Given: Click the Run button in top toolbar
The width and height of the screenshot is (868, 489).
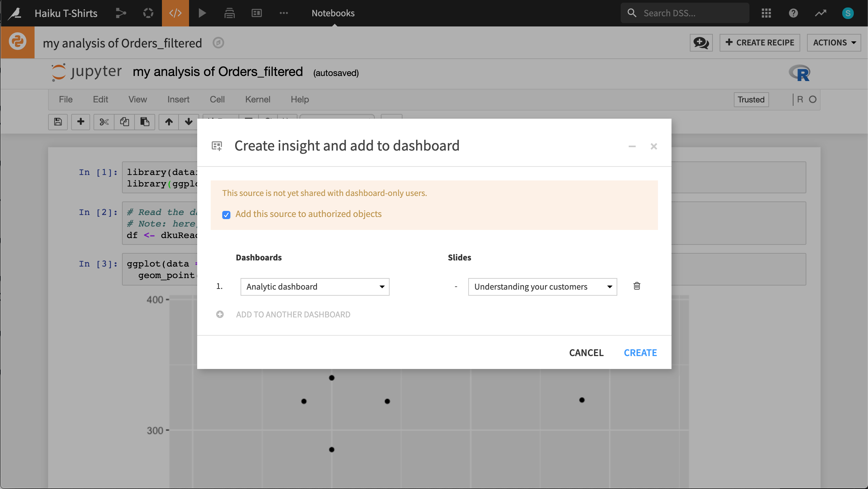Looking at the screenshot, I should click(x=202, y=13).
